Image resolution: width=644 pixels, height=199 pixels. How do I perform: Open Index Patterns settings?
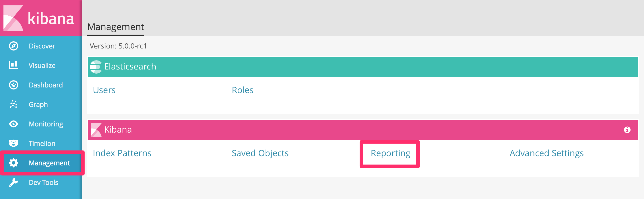[122, 153]
